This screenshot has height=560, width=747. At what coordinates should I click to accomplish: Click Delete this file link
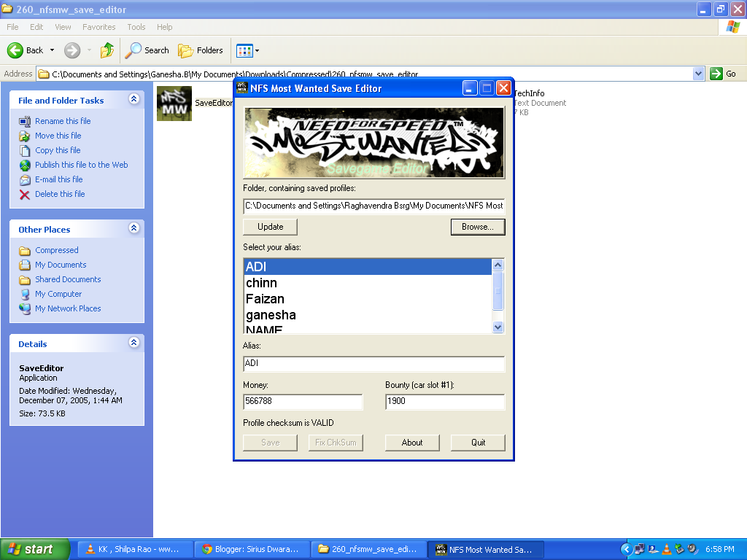(60, 194)
